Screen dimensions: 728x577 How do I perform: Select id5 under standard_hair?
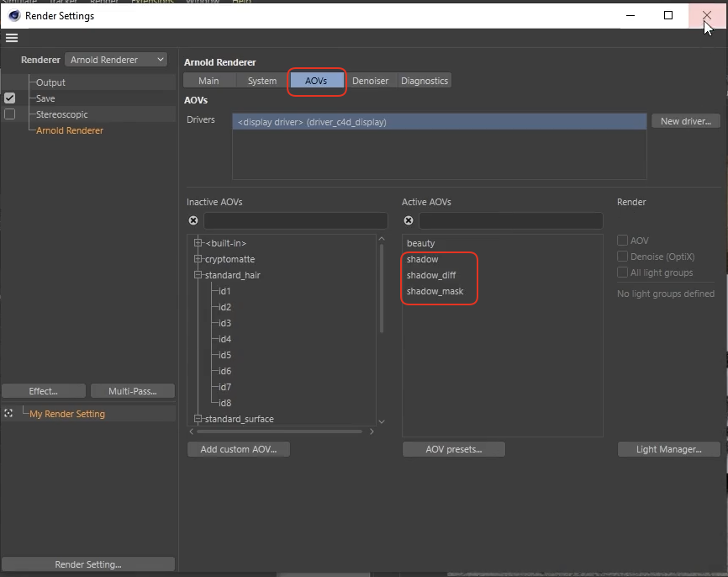tap(224, 355)
